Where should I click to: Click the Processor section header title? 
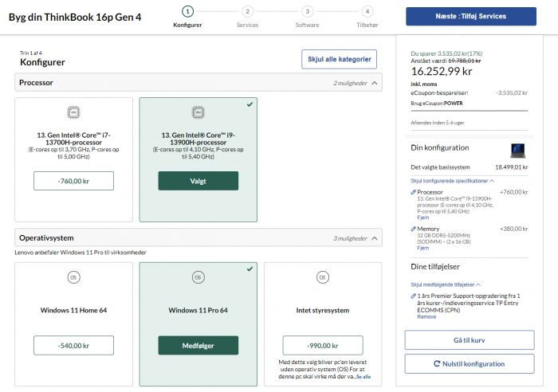pos(36,83)
